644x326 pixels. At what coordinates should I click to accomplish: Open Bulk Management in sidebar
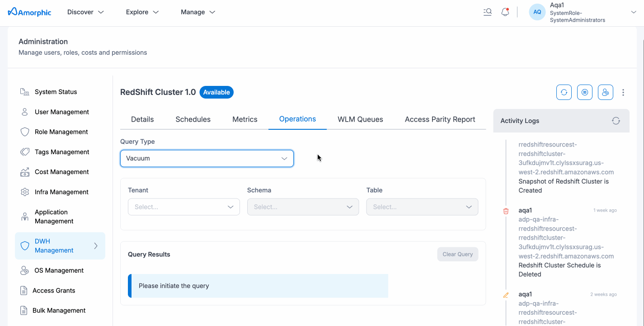click(59, 311)
